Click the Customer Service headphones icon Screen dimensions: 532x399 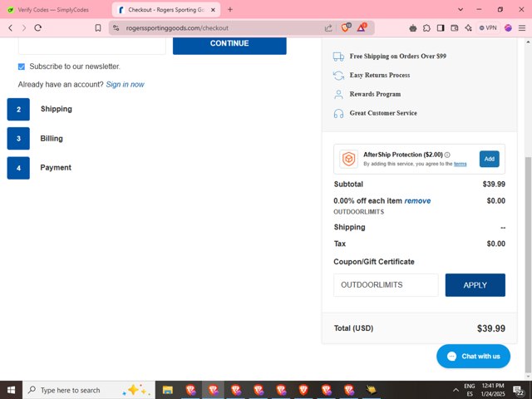tap(338, 113)
